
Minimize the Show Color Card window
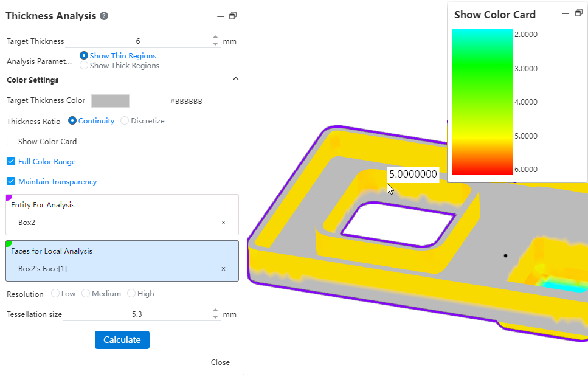pyautogui.click(x=566, y=13)
